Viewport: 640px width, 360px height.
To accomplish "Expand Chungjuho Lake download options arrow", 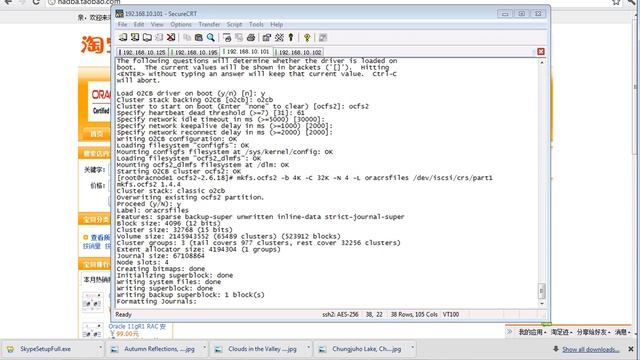I will pyautogui.click(x=412, y=349).
